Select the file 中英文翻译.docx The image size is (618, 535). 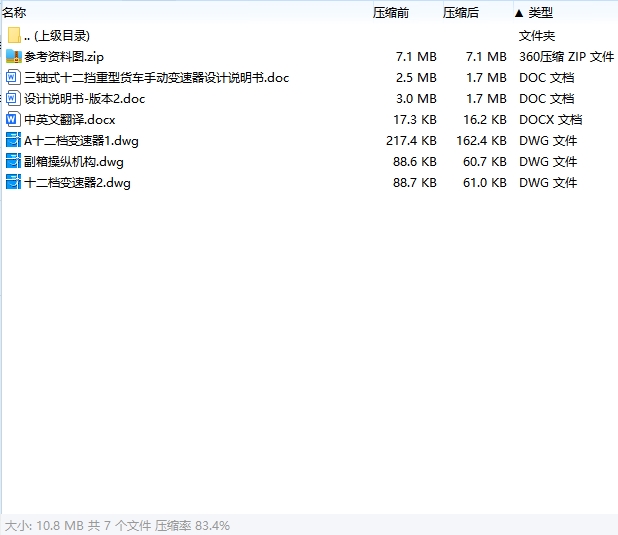pyautogui.click(x=69, y=119)
